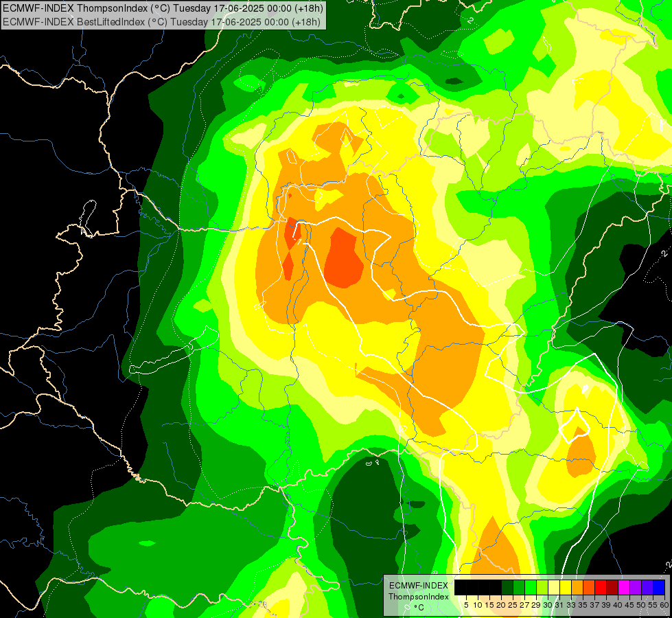Select the magenta 40-45 legend swatch

click(624, 587)
